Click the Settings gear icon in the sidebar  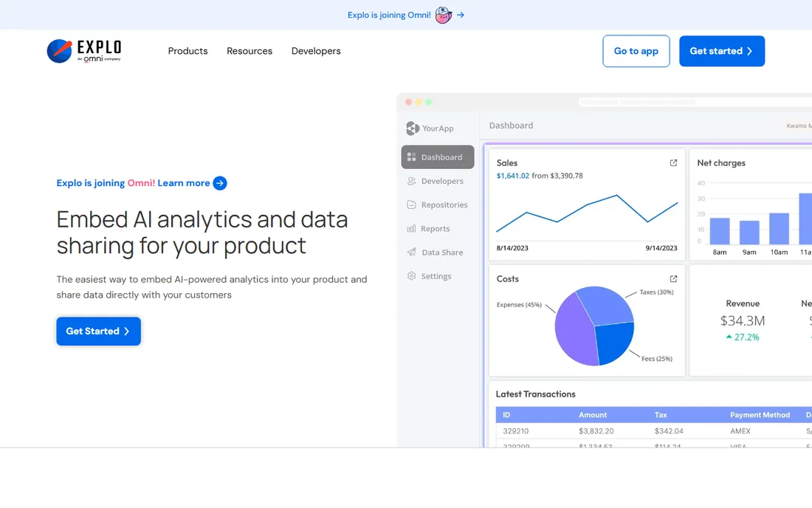tap(412, 276)
